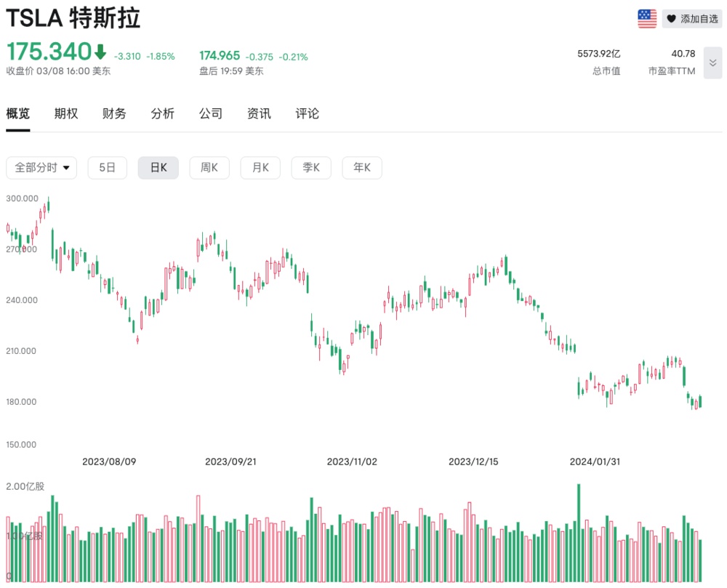The image size is (727, 588).
Task: Click the 2023/11/02 date marker on chart
Action: (353, 462)
